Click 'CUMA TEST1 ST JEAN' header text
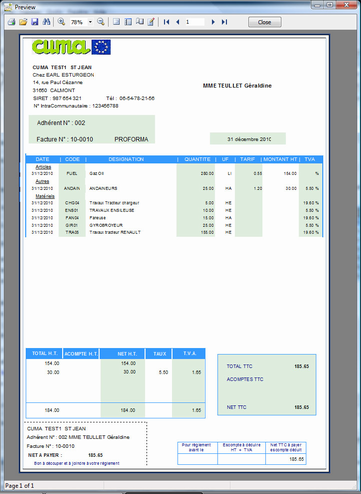This screenshot has width=361, height=494. pos(62,67)
